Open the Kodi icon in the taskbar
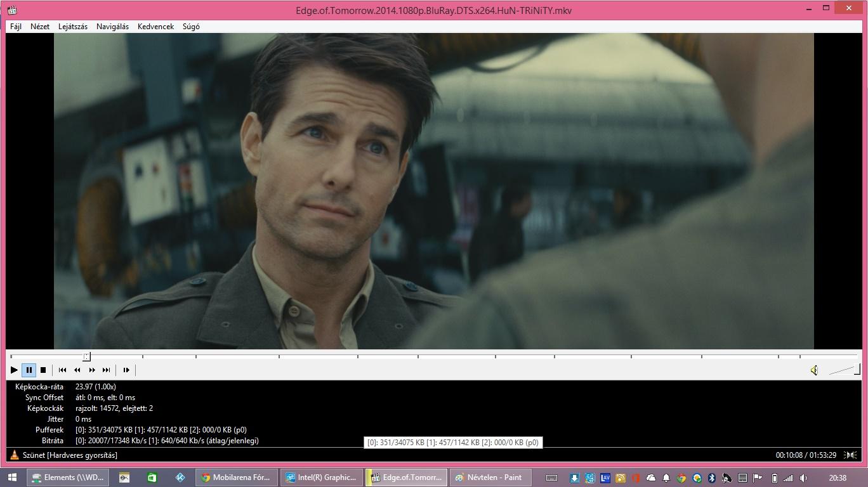This screenshot has height=487, width=868. [x=180, y=477]
